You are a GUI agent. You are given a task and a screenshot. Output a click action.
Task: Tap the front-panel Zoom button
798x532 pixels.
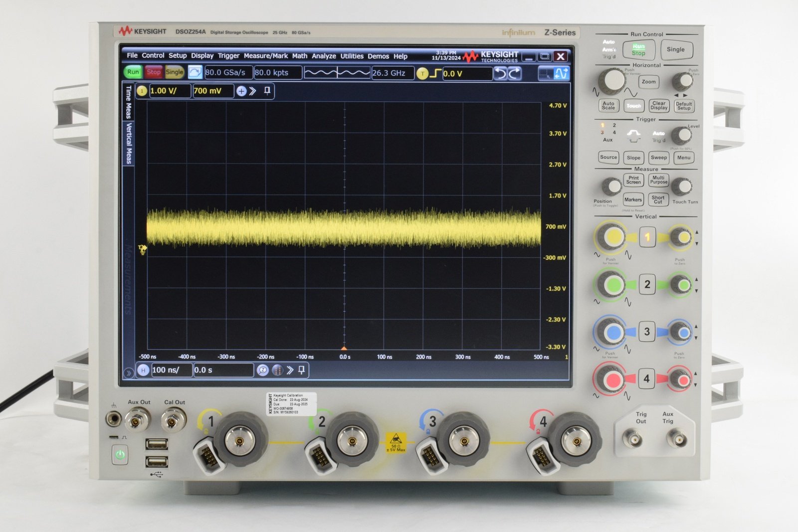648,82
